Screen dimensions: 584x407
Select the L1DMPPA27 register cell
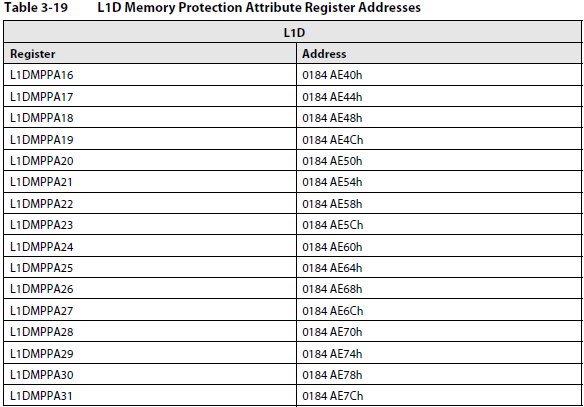coord(150,310)
